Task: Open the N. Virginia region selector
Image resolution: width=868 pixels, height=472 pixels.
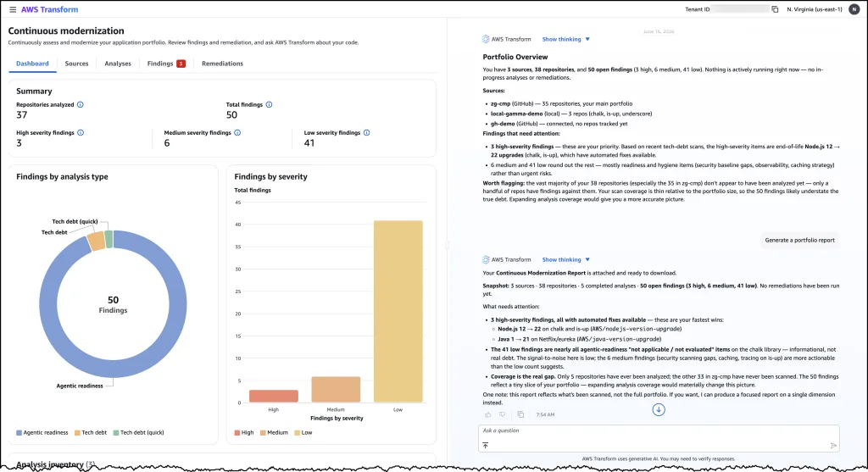Action: click(815, 9)
